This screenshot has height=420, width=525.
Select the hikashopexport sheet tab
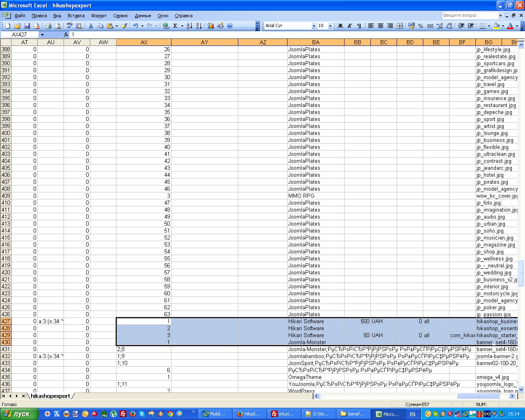click(50, 396)
